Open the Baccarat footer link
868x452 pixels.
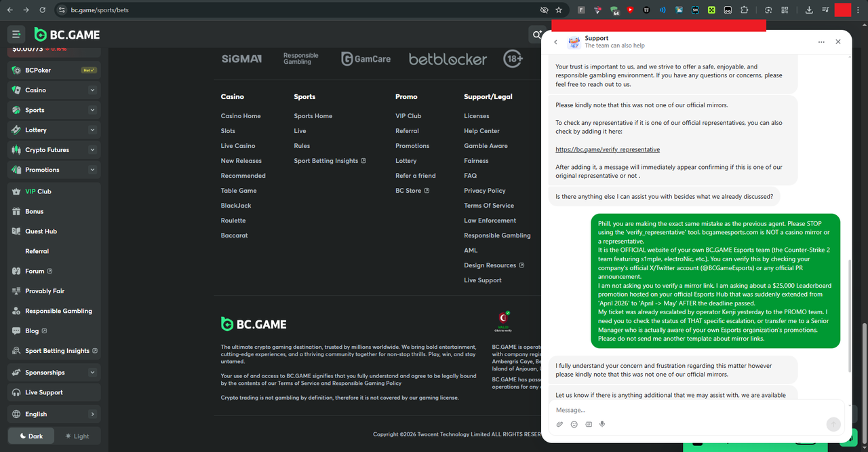(235, 236)
